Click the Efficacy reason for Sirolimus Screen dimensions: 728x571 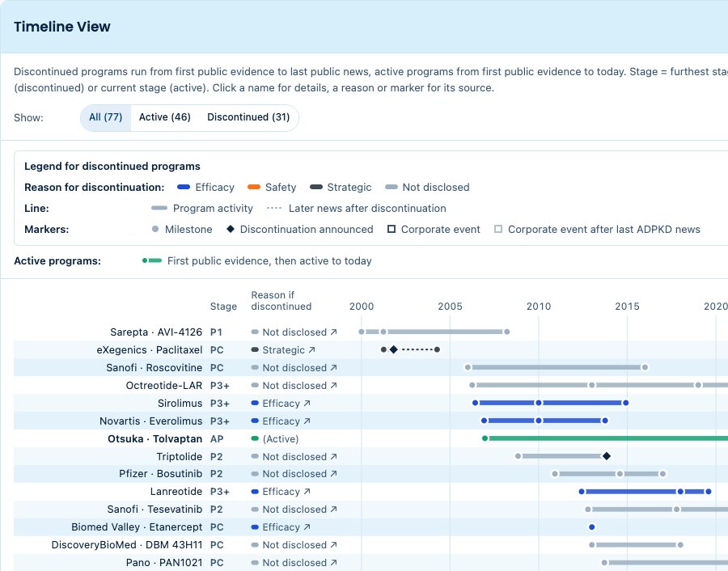(x=281, y=404)
